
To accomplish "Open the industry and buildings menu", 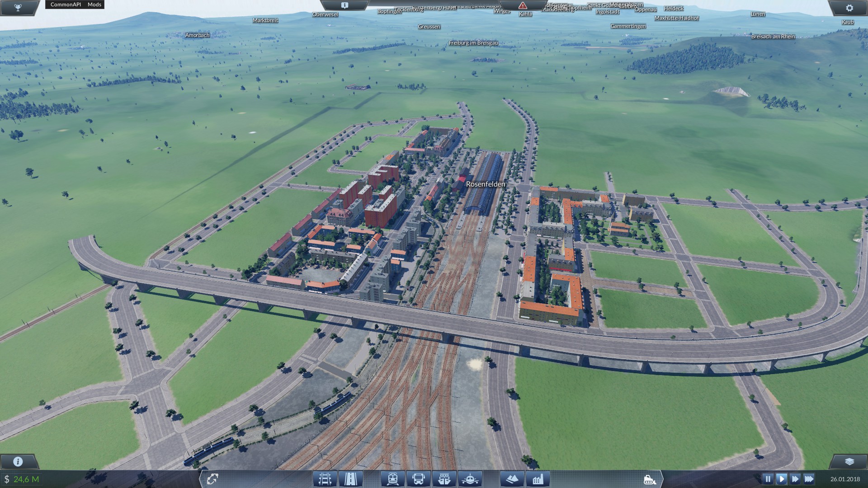I will click(538, 479).
